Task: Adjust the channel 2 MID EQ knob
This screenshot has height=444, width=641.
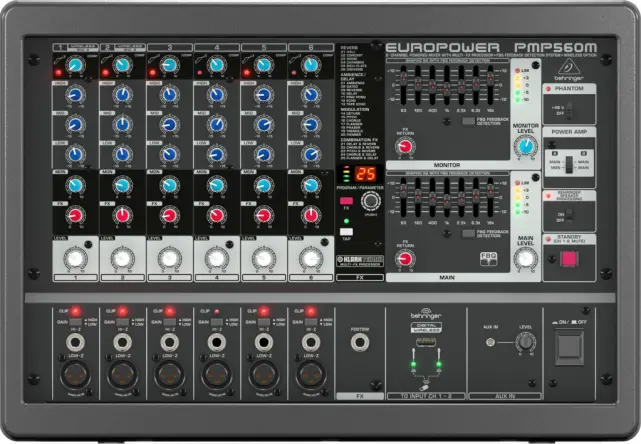Action: tap(123, 124)
